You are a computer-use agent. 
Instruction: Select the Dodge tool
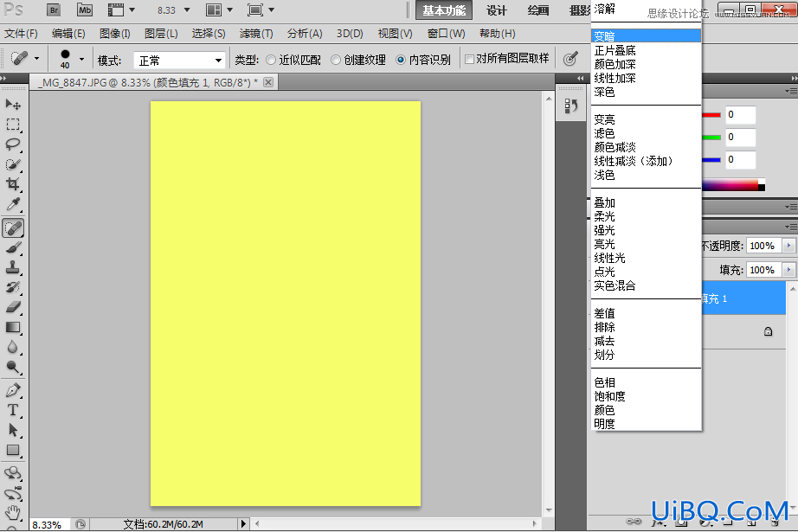(x=13, y=368)
